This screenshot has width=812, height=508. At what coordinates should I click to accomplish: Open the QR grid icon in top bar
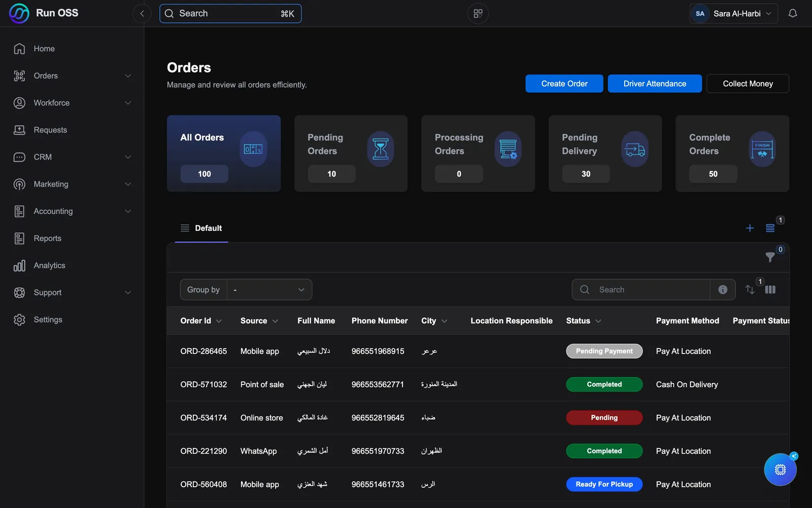pyautogui.click(x=478, y=14)
